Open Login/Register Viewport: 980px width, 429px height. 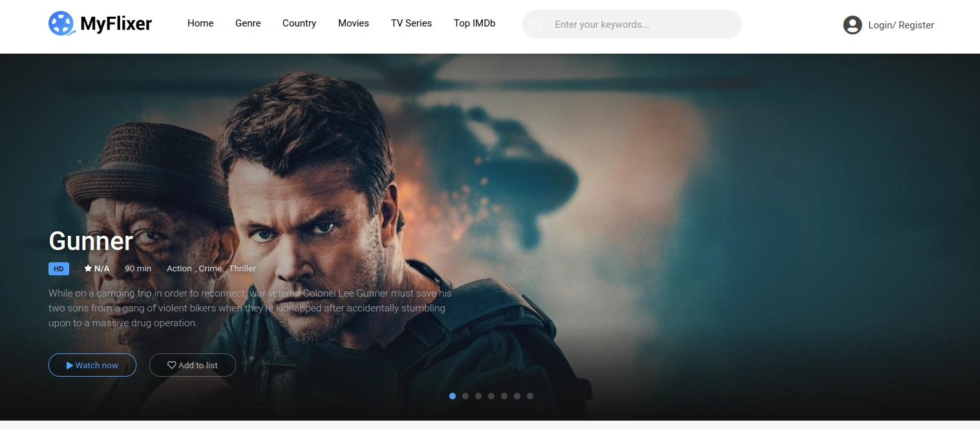[x=901, y=25]
